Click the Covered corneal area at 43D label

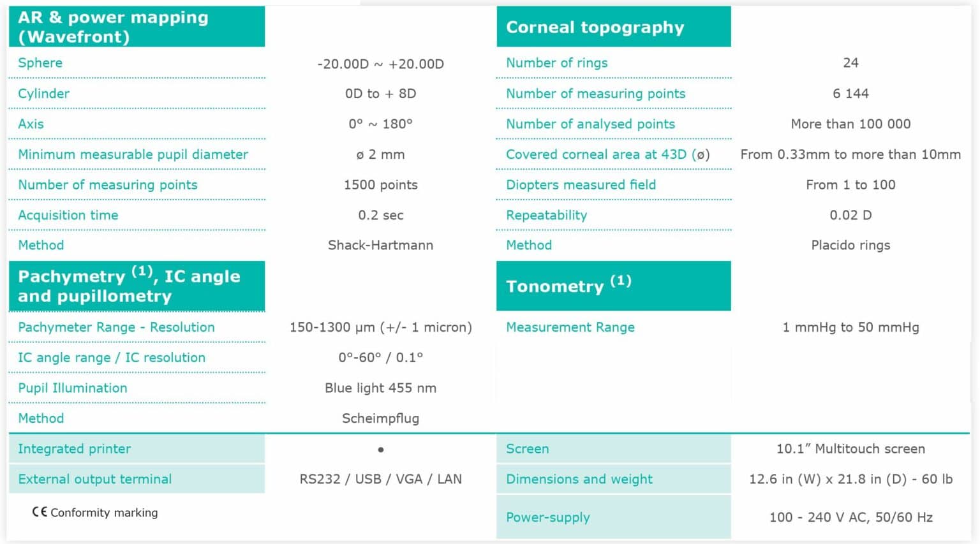coord(607,154)
